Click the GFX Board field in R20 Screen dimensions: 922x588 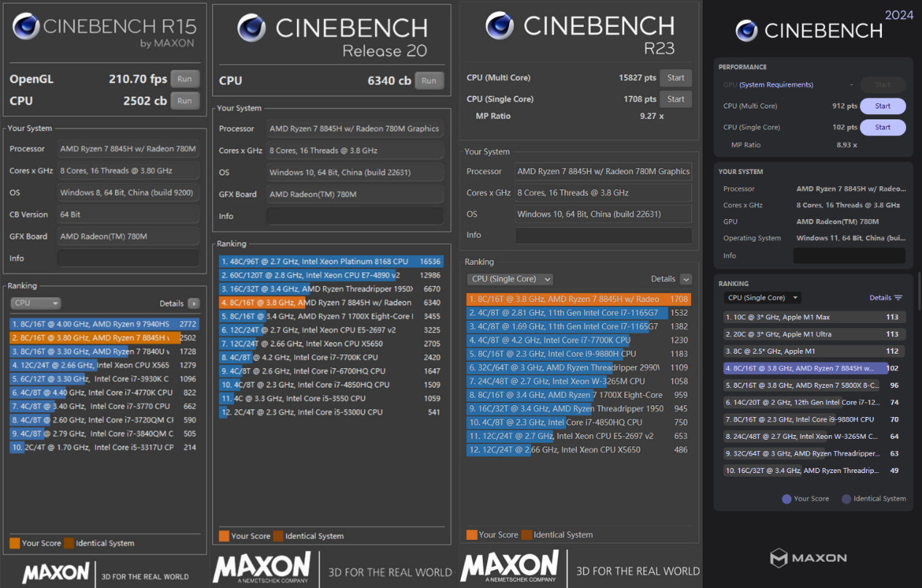tap(355, 194)
